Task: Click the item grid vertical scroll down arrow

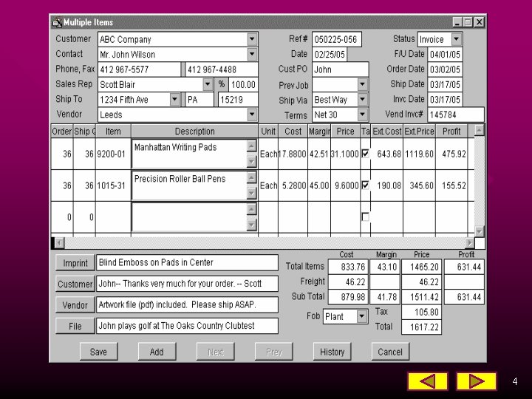Action: tap(479, 232)
